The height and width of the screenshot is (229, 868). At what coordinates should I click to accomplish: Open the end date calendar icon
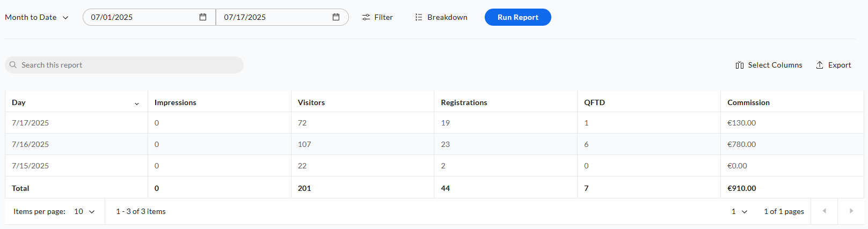coord(336,17)
